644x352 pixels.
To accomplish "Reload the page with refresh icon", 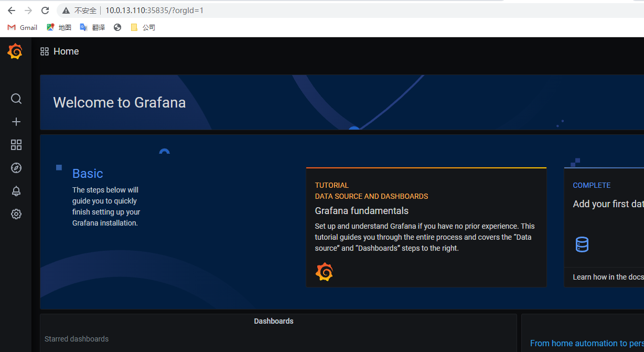I will coord(45,10).
